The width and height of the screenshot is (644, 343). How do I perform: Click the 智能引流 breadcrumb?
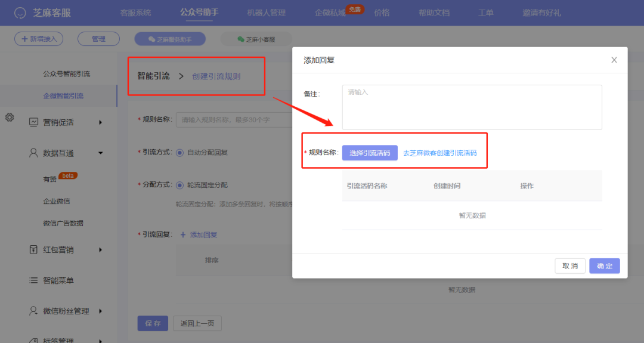tap(153, 76)
